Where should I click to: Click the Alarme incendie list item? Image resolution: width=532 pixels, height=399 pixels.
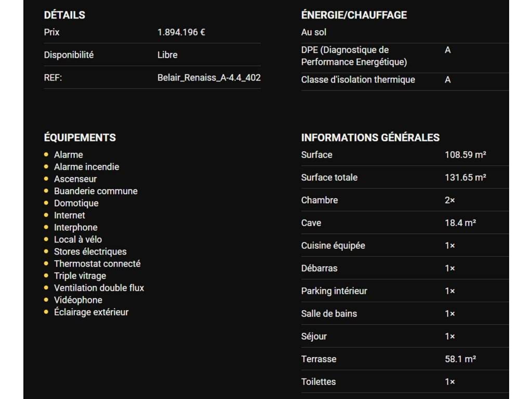[x=86, y=167]
